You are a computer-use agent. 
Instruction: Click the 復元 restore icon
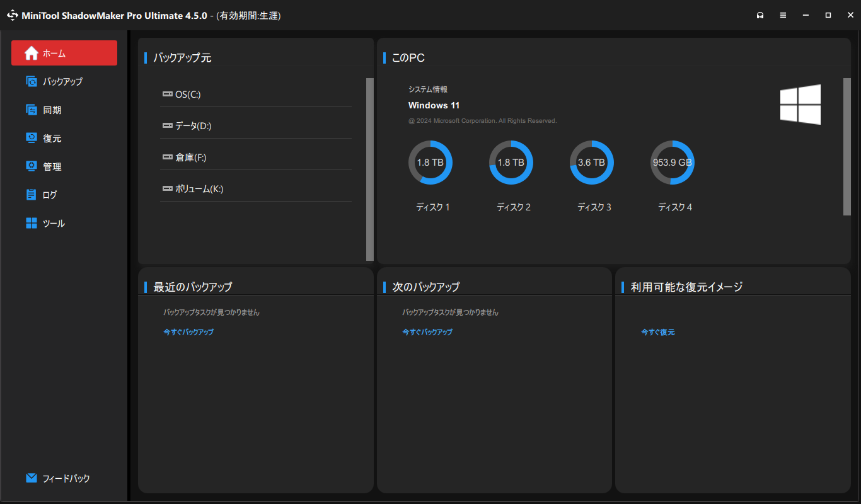(32, 138)
